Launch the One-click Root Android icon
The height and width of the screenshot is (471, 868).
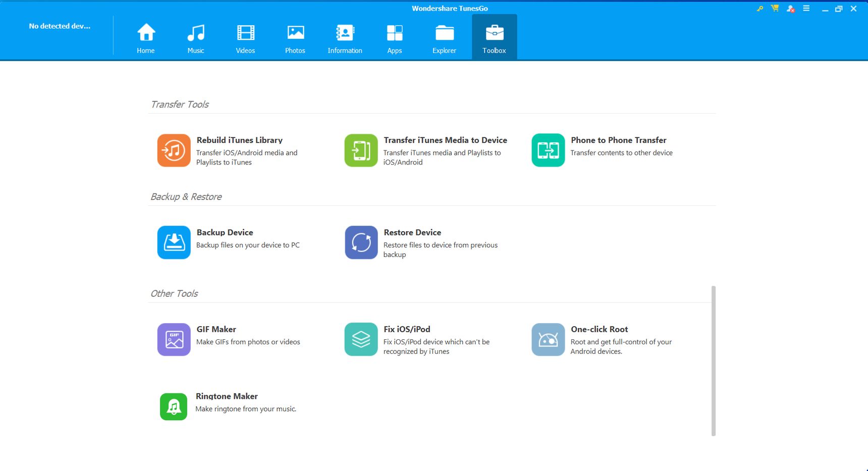pyautogui.click(x=548, y=339)
